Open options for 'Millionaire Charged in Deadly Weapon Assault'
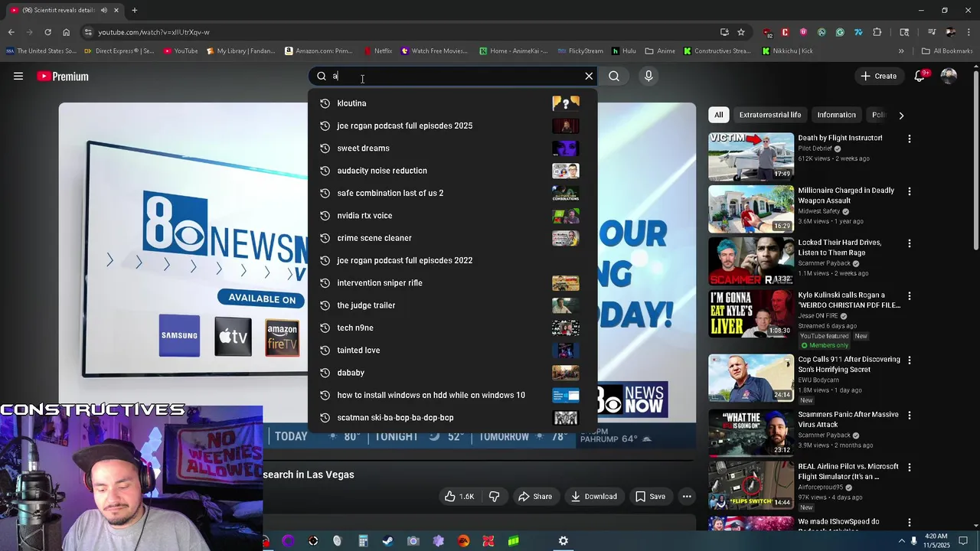This screenshot has height=551, width=980. [x=910, y=191]
